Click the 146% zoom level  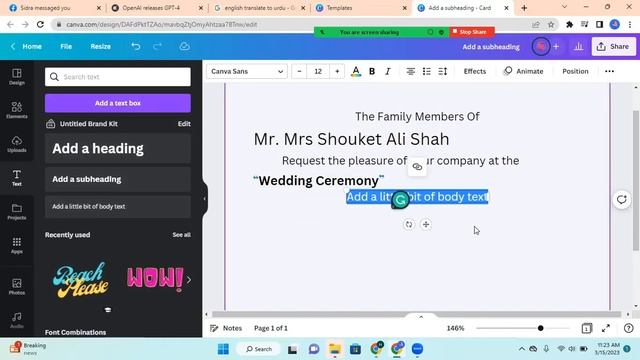(455, 328)
